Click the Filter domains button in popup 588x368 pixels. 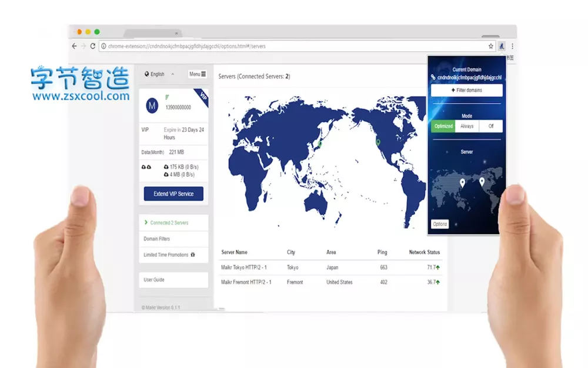[x=466, y=90]
